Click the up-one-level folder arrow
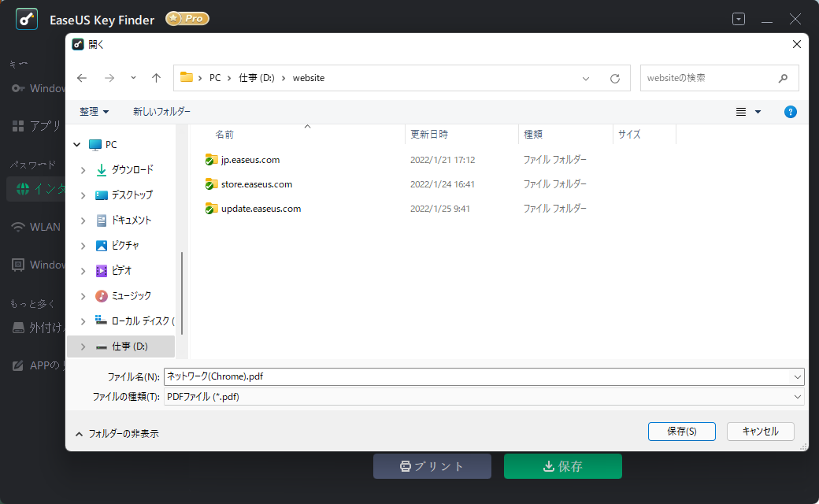The height and width of the screenshot is (504, 819). tap(156, 78)
